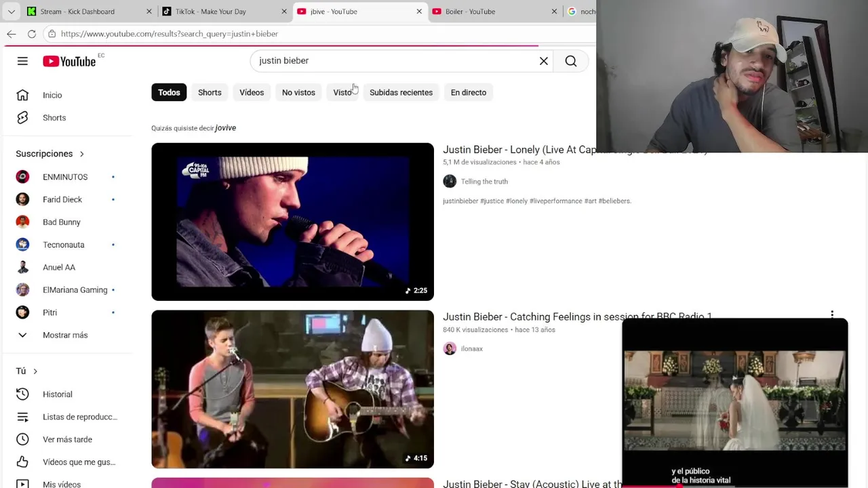Close the jbive - YouTube tab
The height and width of the screenshot is (488, 868).
click(x=419, y=12)
